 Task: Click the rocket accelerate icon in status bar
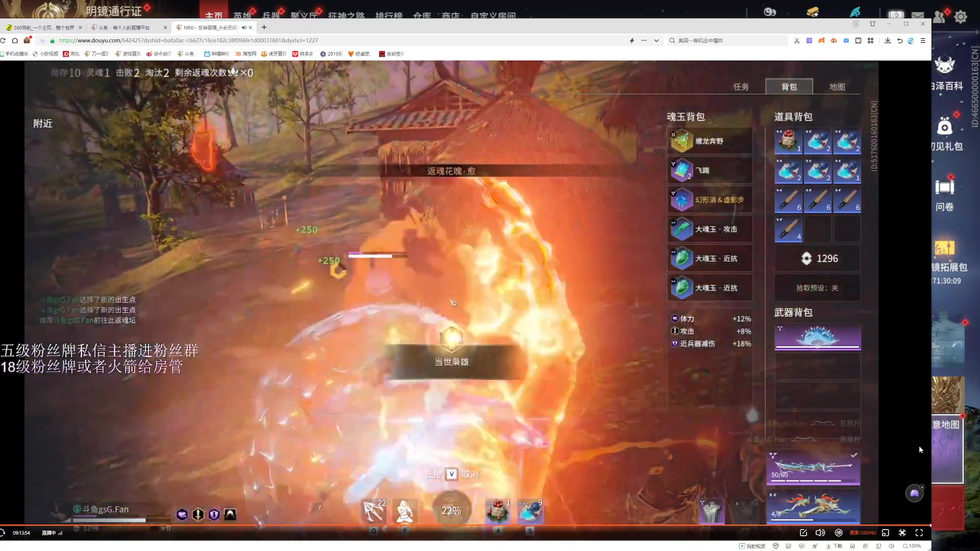815,546
